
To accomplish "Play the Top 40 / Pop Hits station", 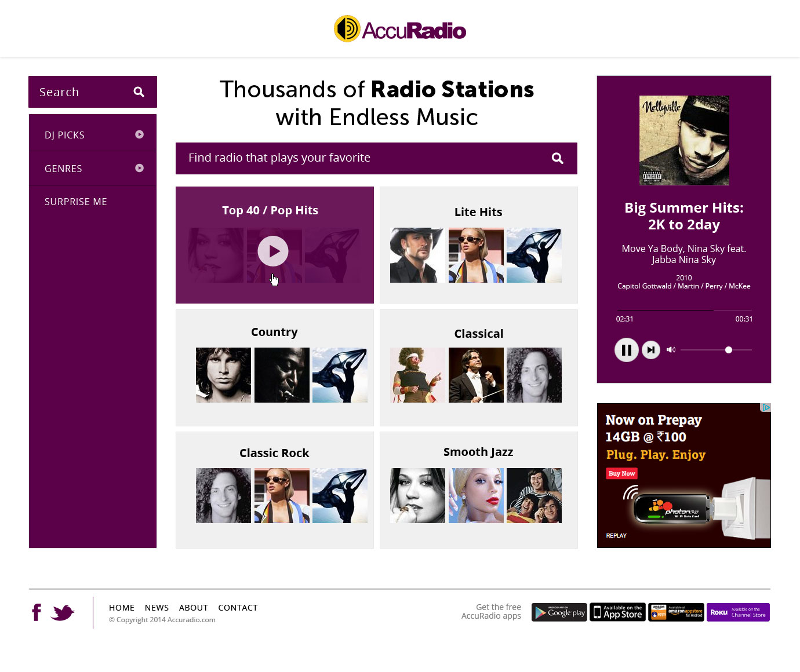I will pyautogui.click(x=273, y=251).
